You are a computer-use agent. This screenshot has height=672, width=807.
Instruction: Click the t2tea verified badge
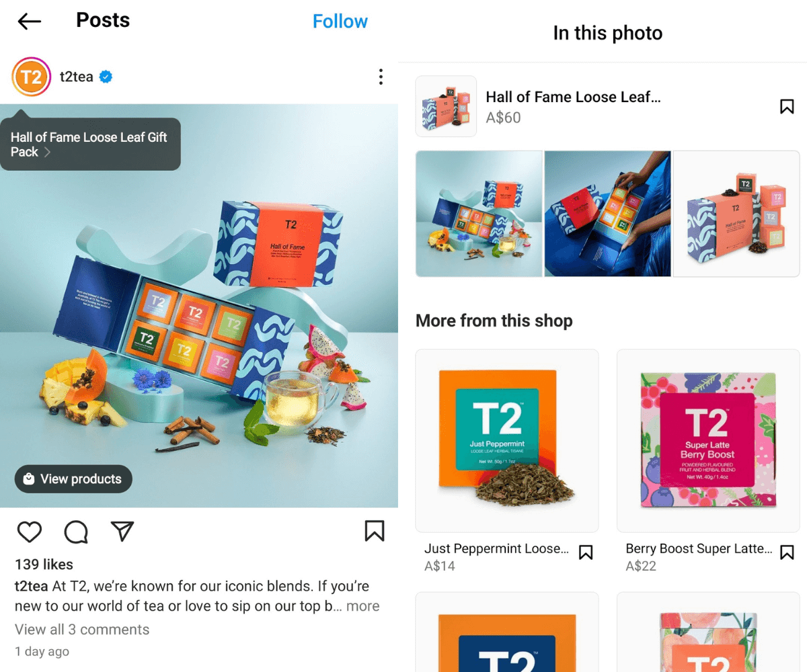tap(106, 77)
